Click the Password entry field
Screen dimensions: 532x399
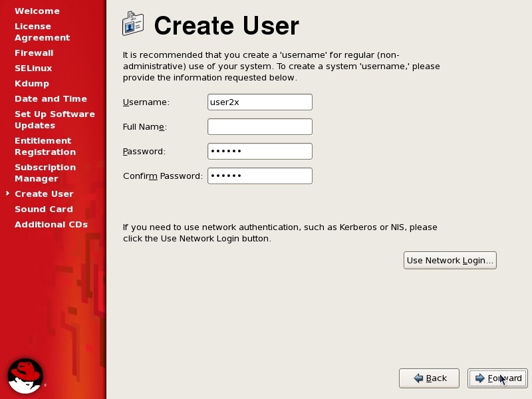coord(260,152)
